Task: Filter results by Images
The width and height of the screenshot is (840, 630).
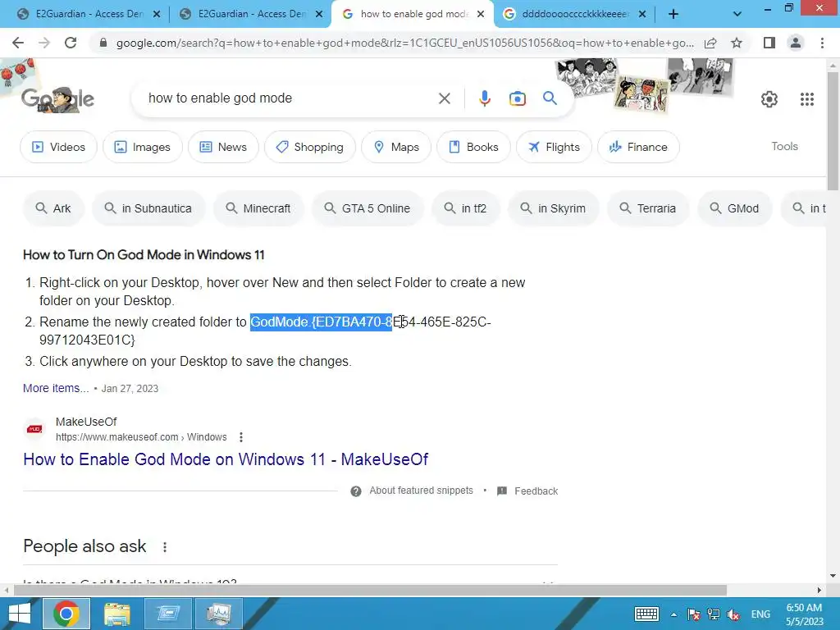Action: 143,147
